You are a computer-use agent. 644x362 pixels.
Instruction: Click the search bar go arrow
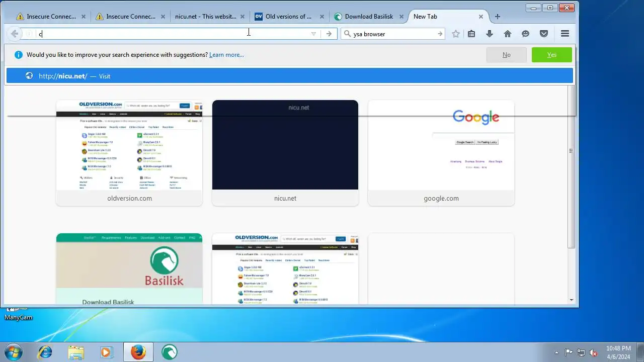[440, 34]
